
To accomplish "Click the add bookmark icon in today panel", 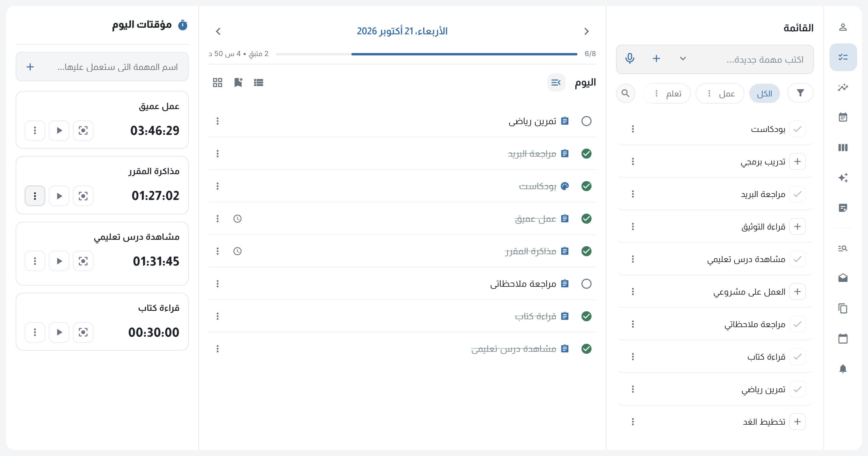I will (x=238, y=83).
